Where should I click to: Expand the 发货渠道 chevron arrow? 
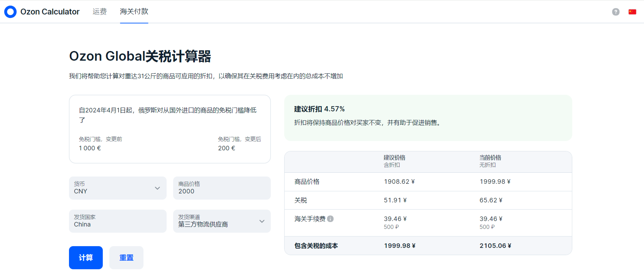click(x=262, y=221)
